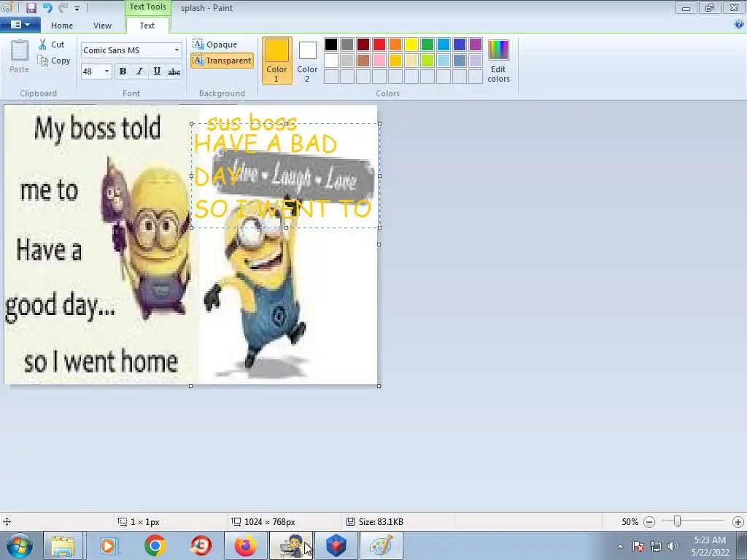Choose the pink color swatch
This screenshot has width=747, height=560.
(x=379, y=61)
